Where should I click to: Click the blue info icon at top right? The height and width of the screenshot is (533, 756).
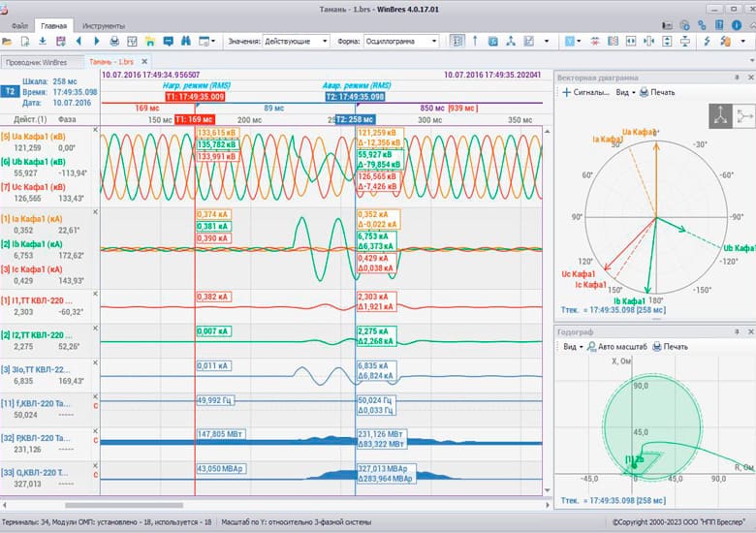(x=737, y=25)
